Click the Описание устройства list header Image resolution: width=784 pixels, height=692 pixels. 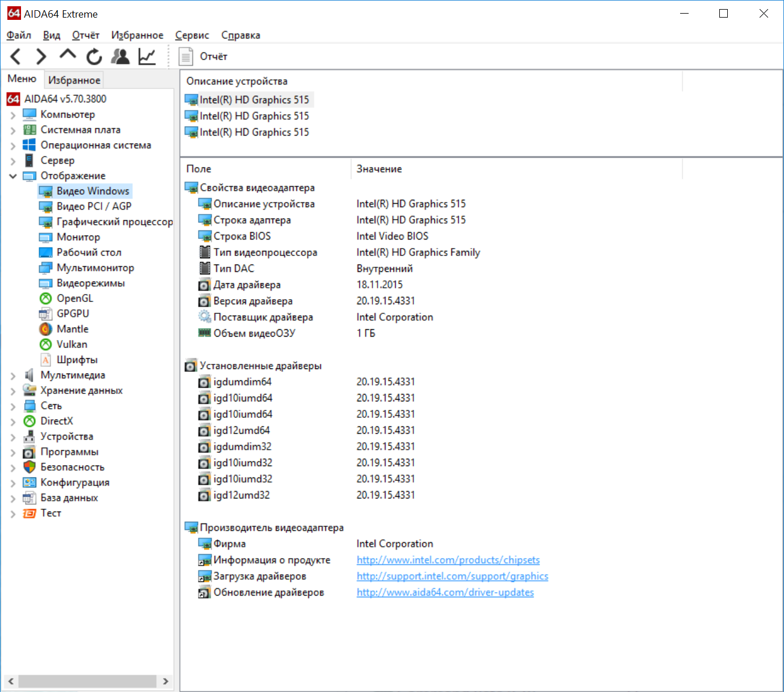pos(431,81)
